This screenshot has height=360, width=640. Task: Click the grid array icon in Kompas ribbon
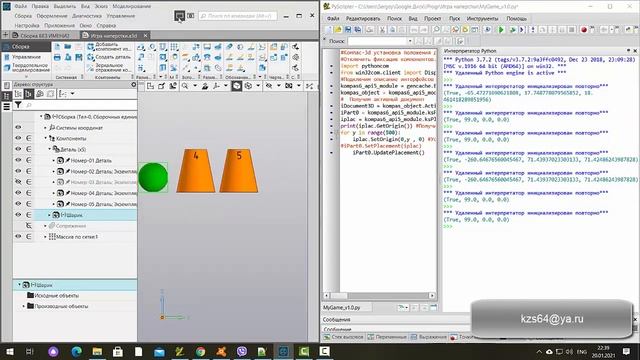pos(174,47)
